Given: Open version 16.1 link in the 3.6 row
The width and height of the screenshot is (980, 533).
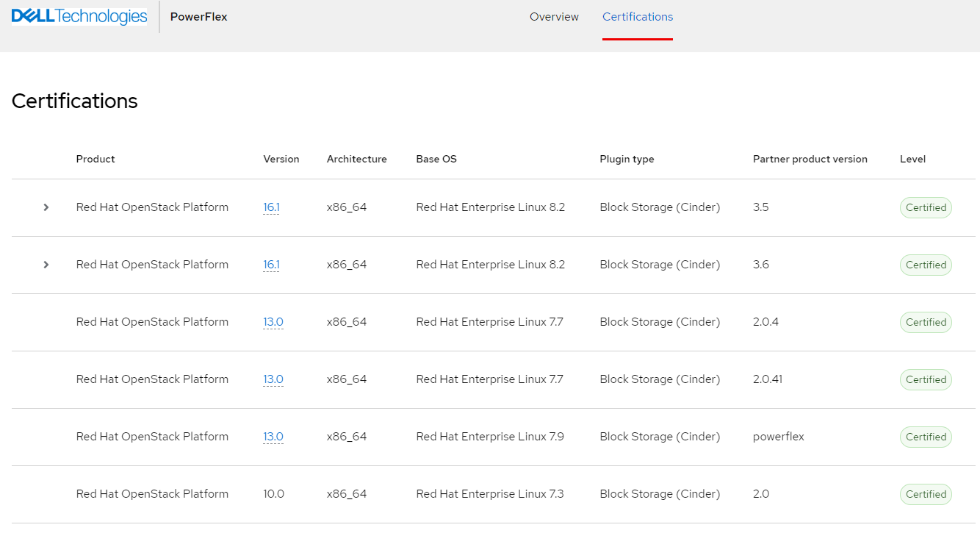Looking at the screenshot, I should (271, 265).
